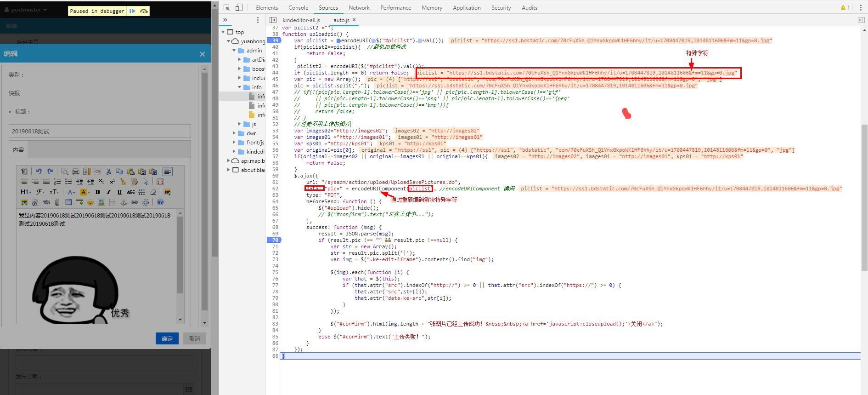Toggle device toolbar emulation icon
This screenshot has width=868, height=395.
tap(239, 8)
